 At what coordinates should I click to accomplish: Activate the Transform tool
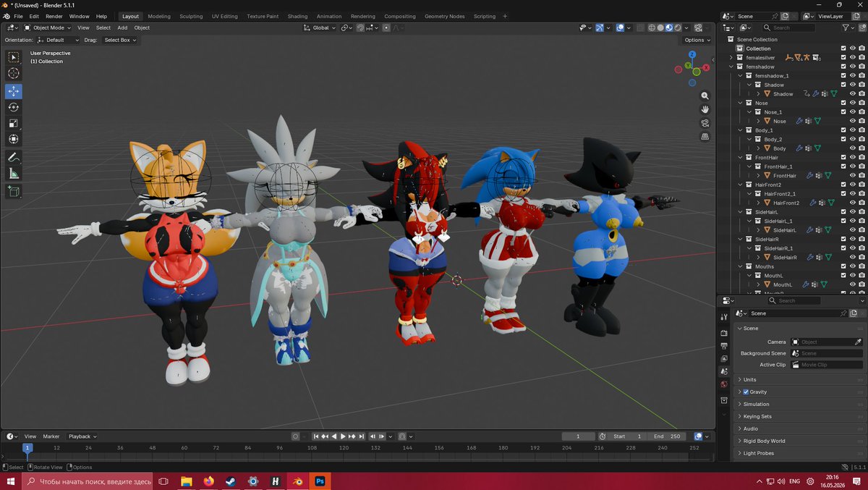pos(14,139)
